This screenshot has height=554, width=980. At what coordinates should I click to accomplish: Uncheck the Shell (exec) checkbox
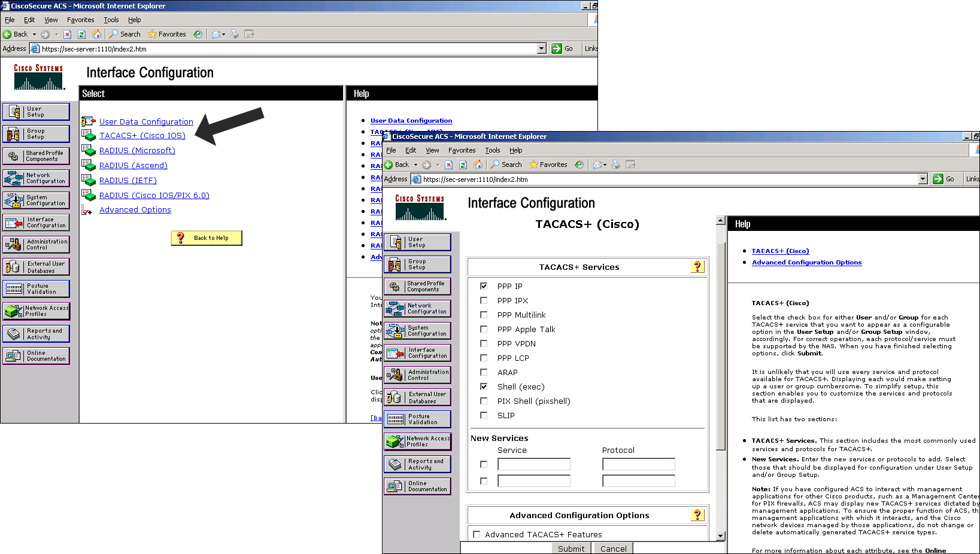click(x=484, y=386)
